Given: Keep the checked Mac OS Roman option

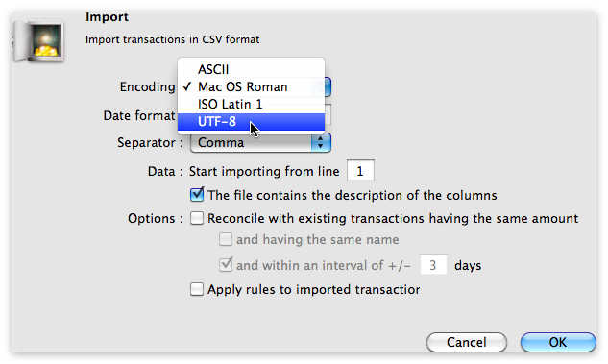Looking at the screenshot, I should [251, 86].
